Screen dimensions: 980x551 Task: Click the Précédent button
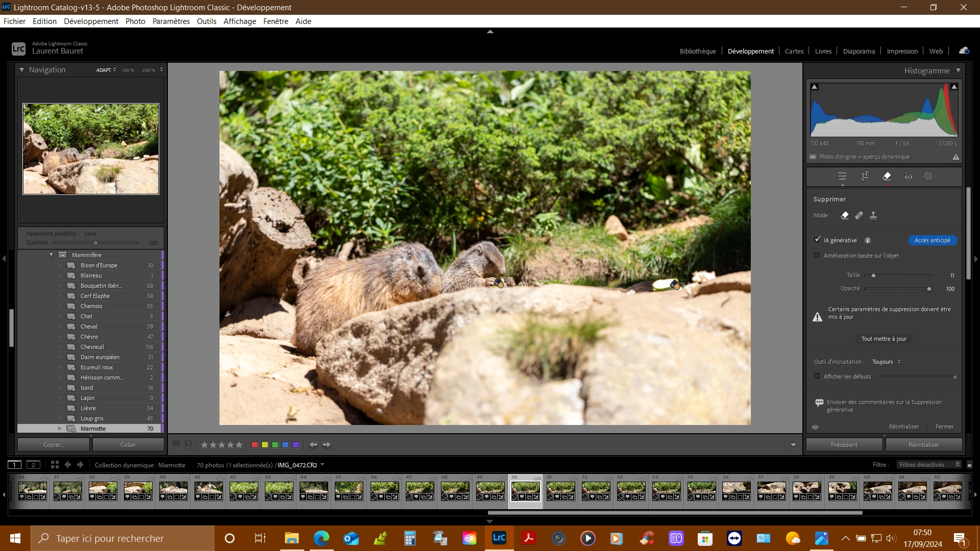[844, 445]
